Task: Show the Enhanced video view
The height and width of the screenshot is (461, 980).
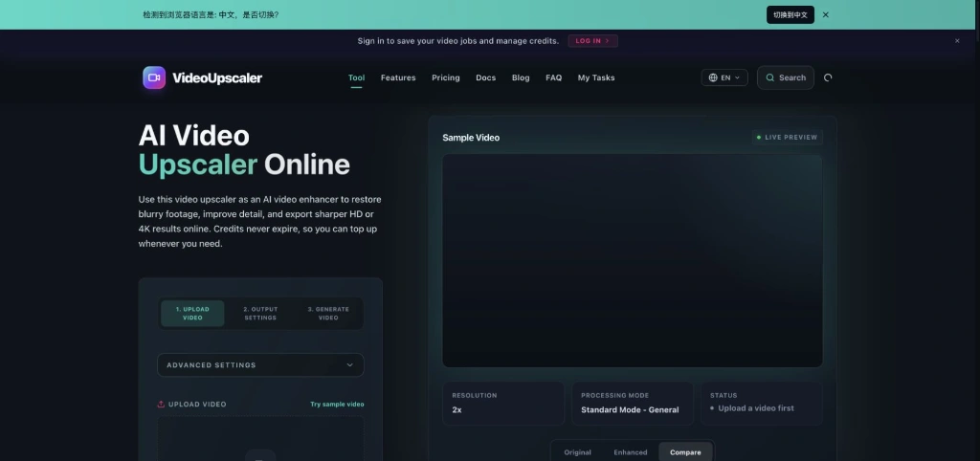Action: pyautogui.click(x=631, y=452)
